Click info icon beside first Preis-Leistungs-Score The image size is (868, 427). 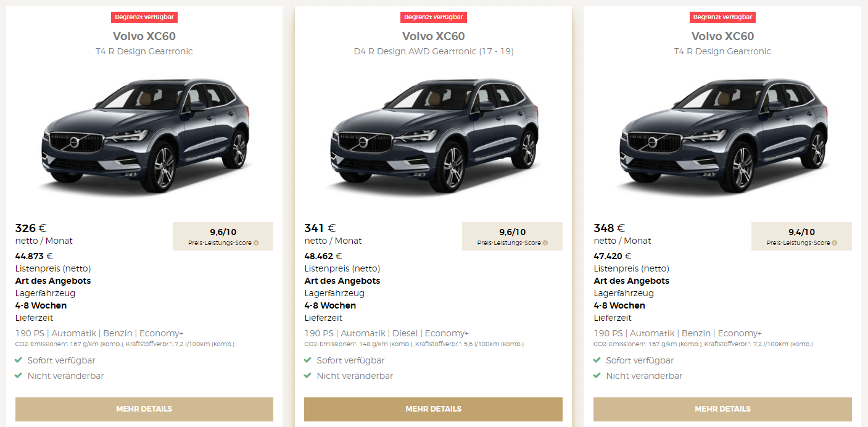pyautogui.click(x=256, y=243)
